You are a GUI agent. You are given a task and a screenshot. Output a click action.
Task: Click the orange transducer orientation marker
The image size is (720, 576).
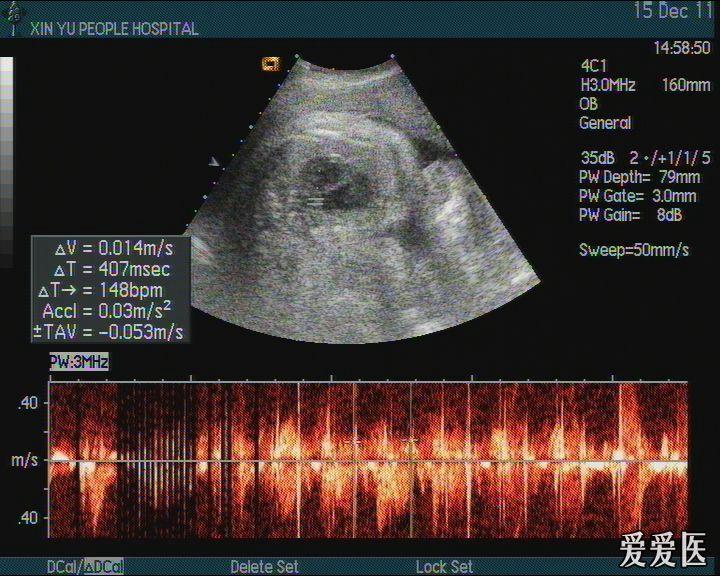tap(269, 64)
